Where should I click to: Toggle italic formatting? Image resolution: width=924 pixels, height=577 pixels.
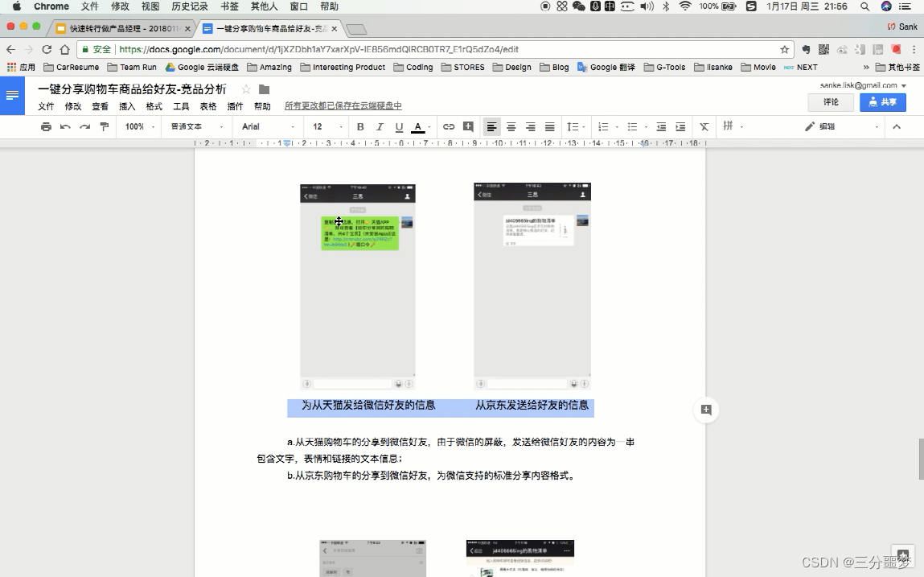click(x=380, y=126)
